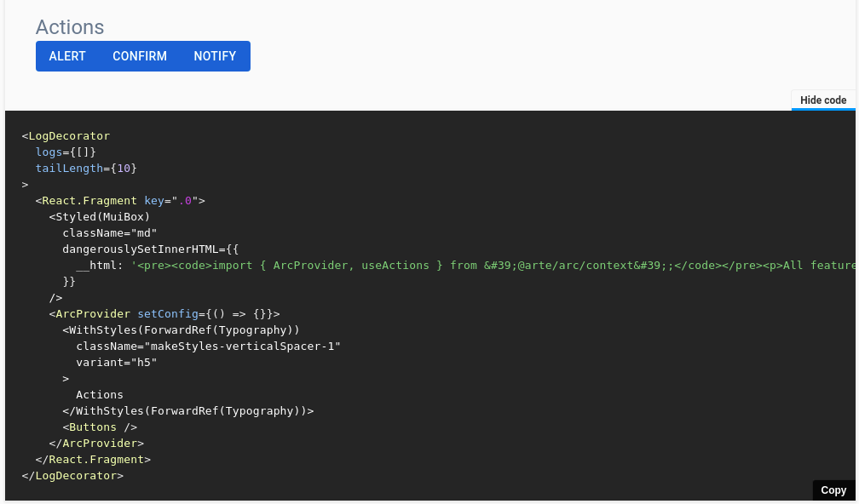Click the dangerouslySetInnerHTML={{ line
The height and width of the screenshot is (504, 859).
[x=151, y=249]
